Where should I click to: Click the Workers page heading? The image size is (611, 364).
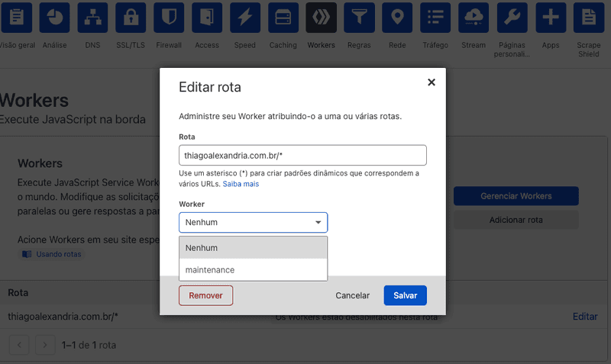pos(34,101)
